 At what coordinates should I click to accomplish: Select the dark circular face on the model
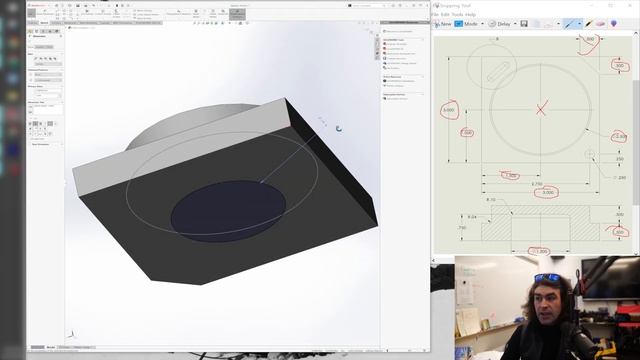click(x=228, y=211)
